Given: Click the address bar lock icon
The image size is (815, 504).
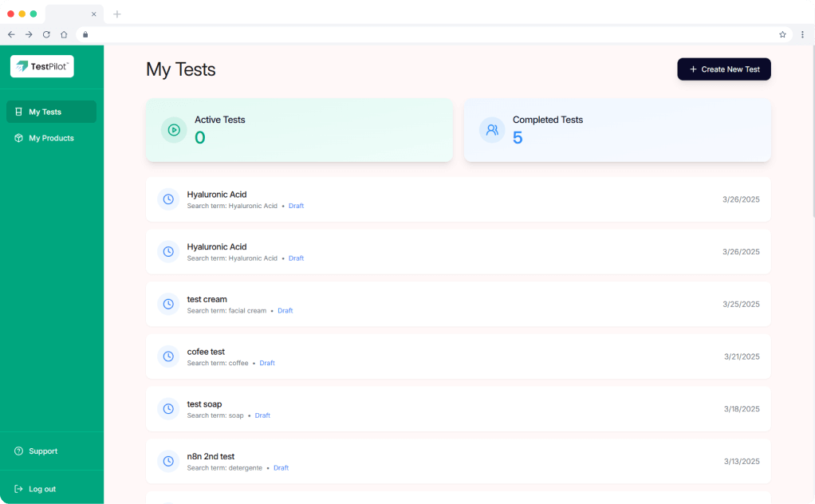Looking at the screenshot, I should click(x=85, y=34).
